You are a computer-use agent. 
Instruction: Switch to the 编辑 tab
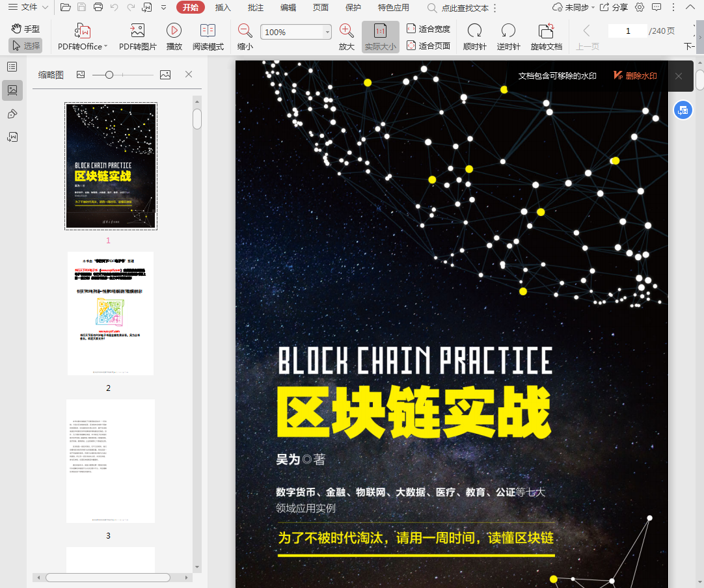coord(288,8)
